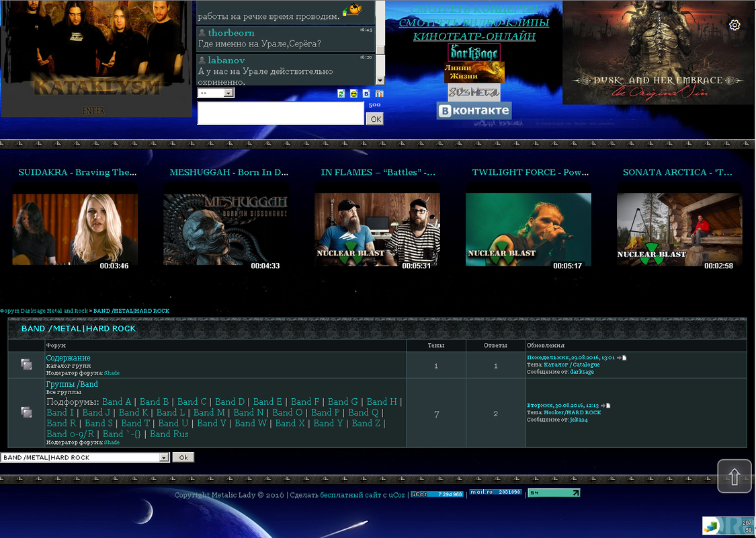The height and width of the screenshot is (538, 756).
Task: Open the thorbeorn username link in chat
Action: click(x=231, y=33)
